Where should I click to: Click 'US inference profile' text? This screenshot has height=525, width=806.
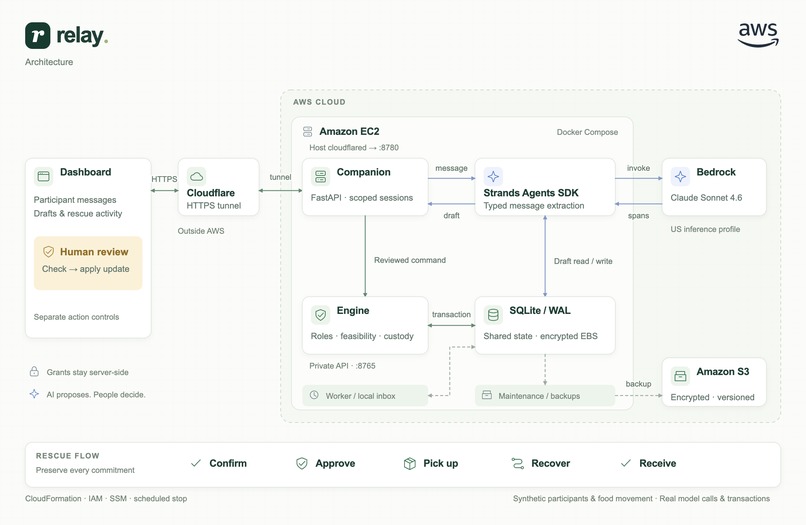pyautogui.click(x=705, y=229)
